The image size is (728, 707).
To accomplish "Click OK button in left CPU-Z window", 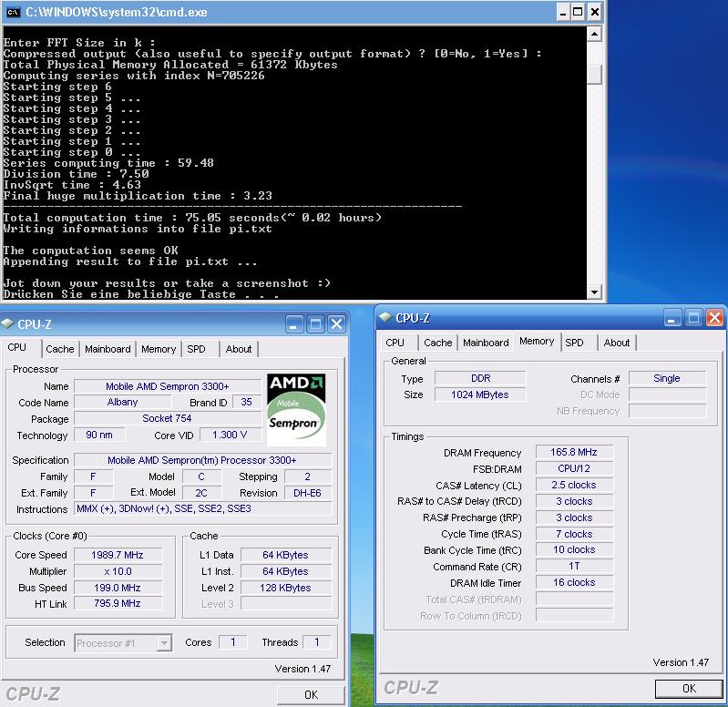I will tap(311, 694).
